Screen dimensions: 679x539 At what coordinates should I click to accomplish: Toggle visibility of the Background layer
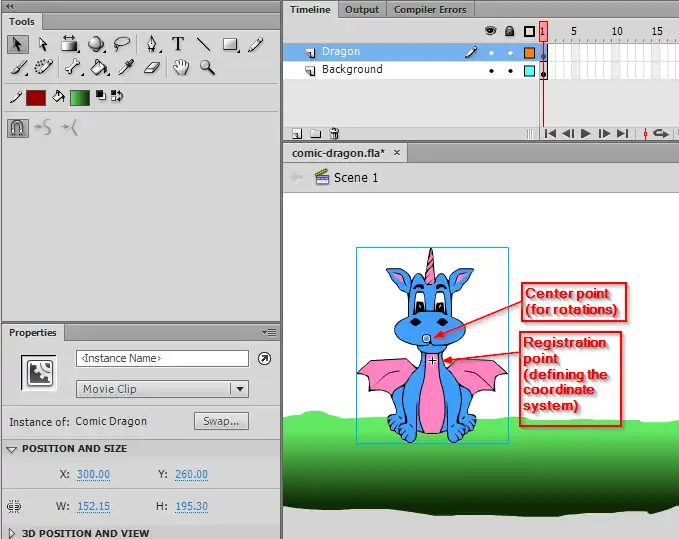[x=491, y=71]
